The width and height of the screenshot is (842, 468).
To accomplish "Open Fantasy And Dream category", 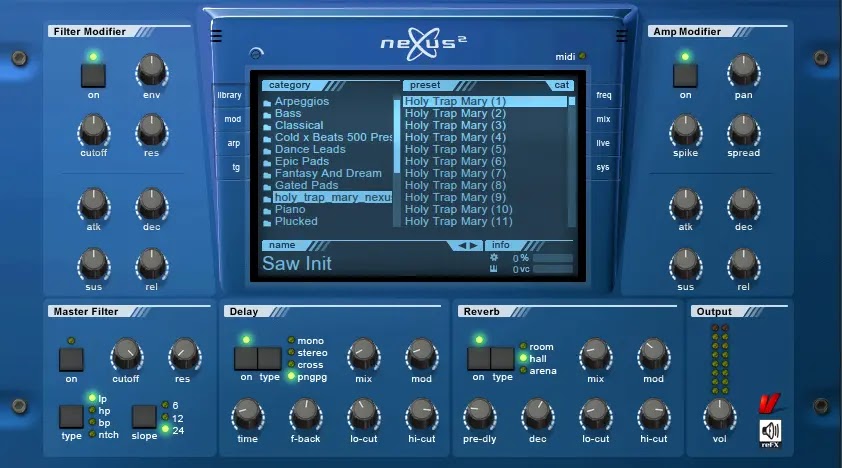I will coord(328,173).
